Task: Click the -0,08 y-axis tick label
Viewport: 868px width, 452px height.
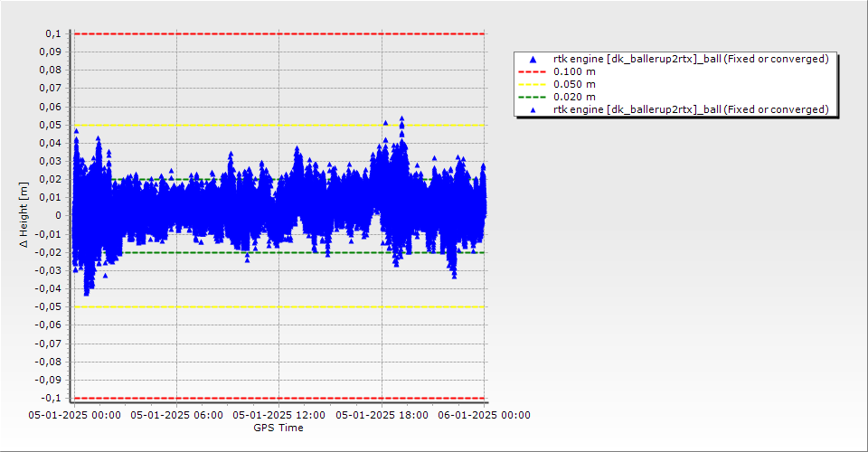Action: 48,362
